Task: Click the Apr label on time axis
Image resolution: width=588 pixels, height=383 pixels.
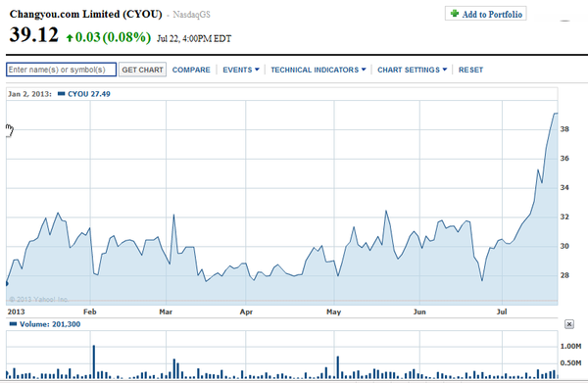Action: click(246, 311)
